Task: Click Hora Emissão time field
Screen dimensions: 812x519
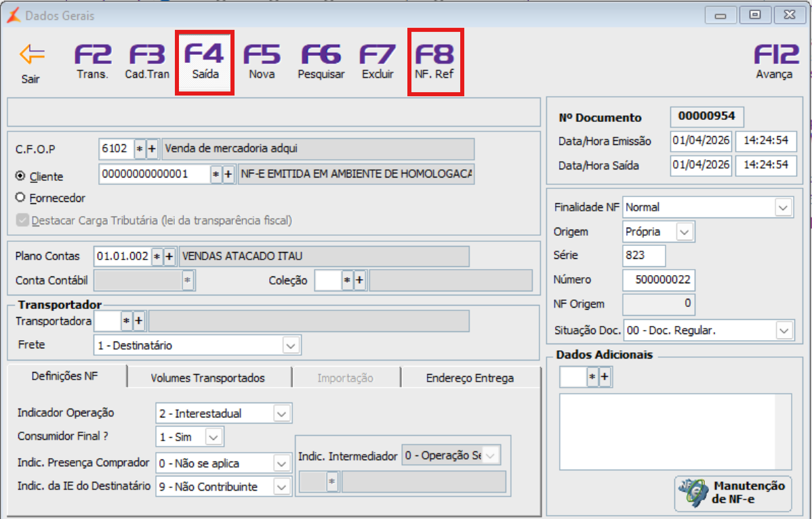Action: point(766,141)
